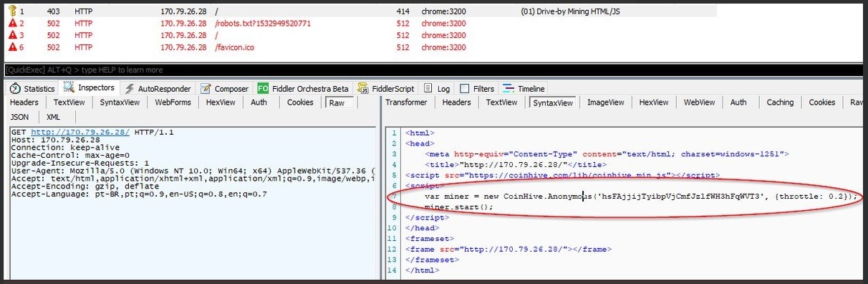Click the Timeline bars icon
The image size is (868, 284).
[509, 89]
